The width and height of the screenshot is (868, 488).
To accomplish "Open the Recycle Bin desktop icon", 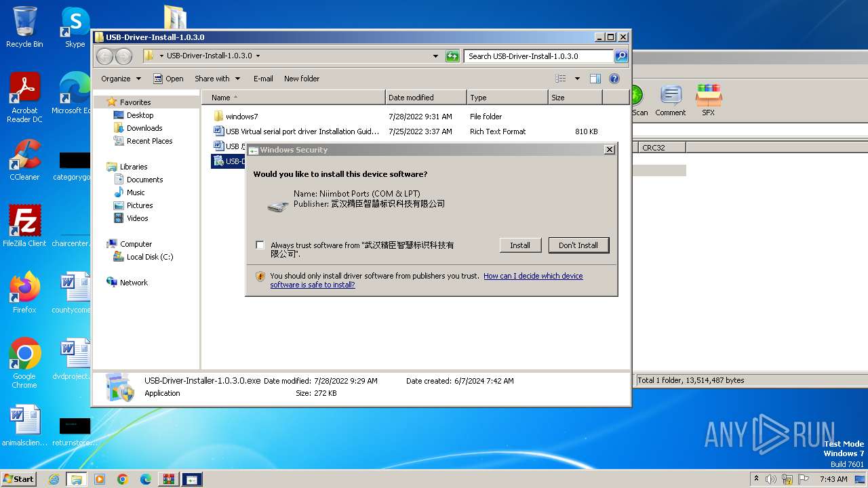I will (24, 27).
